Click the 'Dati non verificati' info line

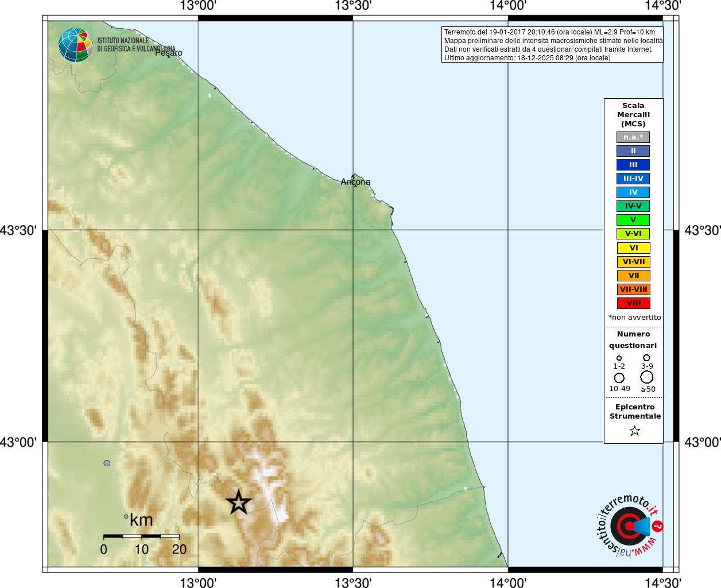[x=548, y=49]
